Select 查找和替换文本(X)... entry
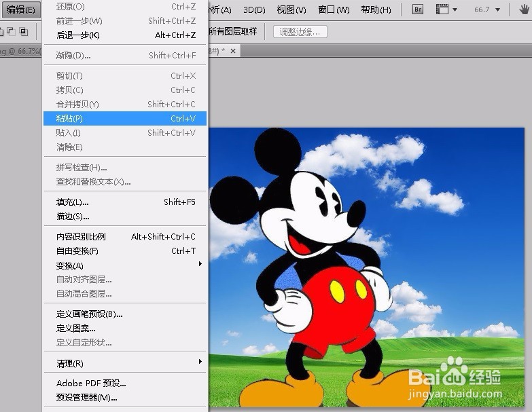Viewport: 532px width, 412px height. click(125, 182)
